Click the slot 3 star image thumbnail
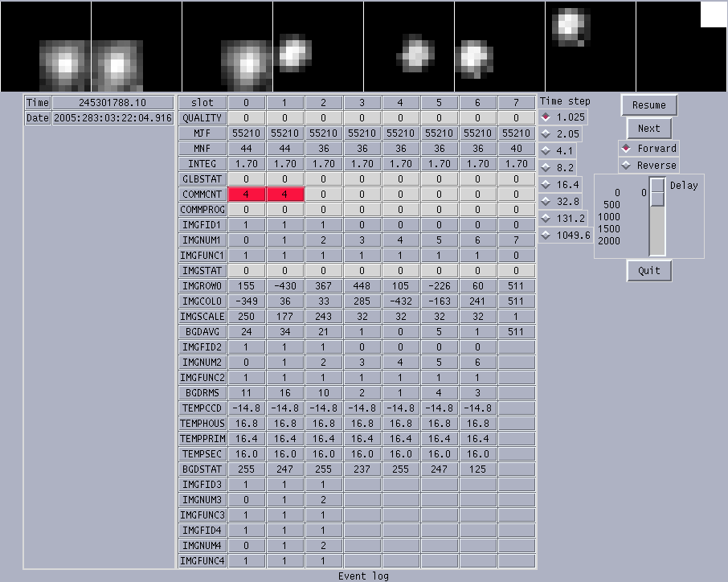 coord(318,47)
